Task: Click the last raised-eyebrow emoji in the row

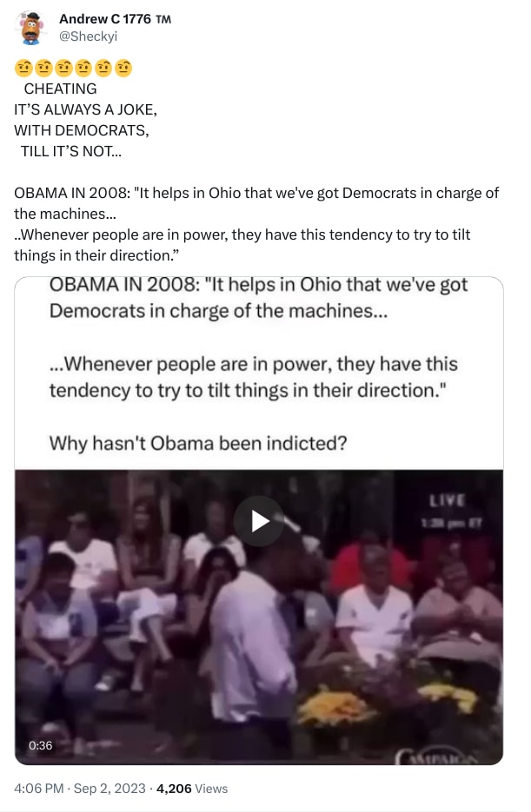Action: point(123,68)
